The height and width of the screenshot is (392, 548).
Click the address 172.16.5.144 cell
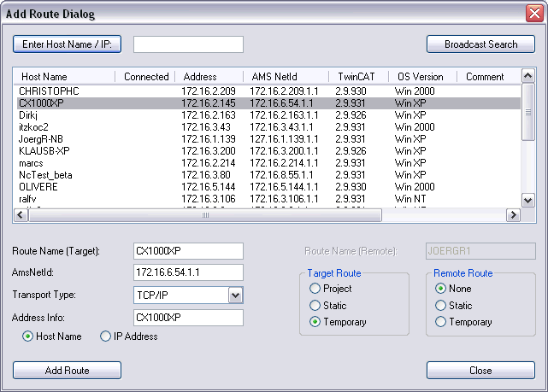click(x=209, y=187)
